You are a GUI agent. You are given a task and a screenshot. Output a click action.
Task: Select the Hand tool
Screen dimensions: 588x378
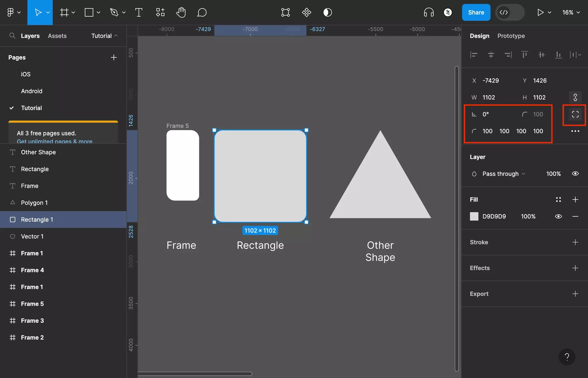coord(181,12)
